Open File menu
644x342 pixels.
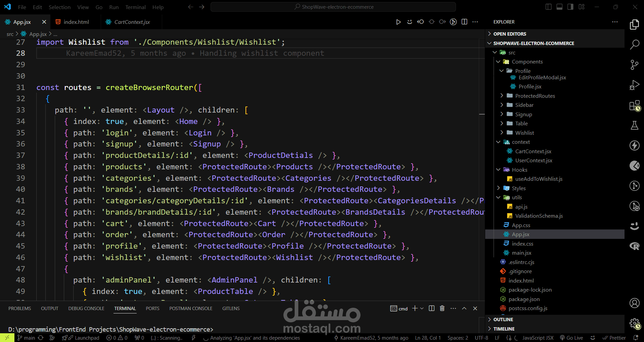[22, 7]
